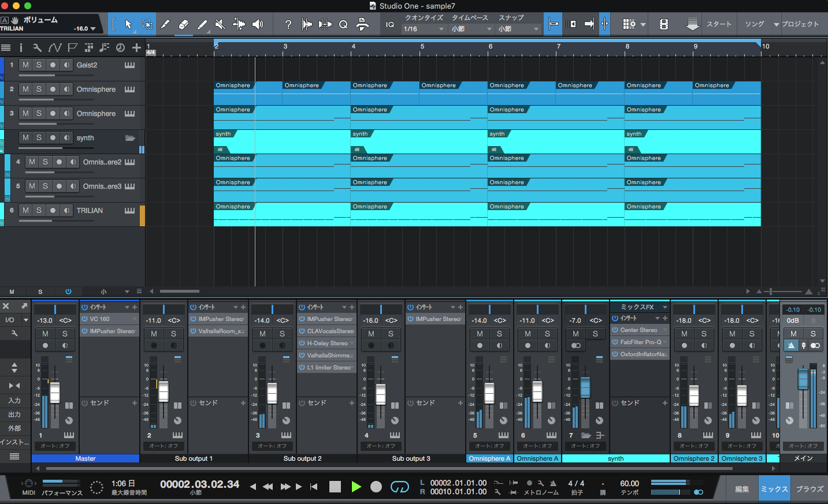Open track list wrench options
Viewport: 828px width, 504px height.
click(x=37, y=47)
